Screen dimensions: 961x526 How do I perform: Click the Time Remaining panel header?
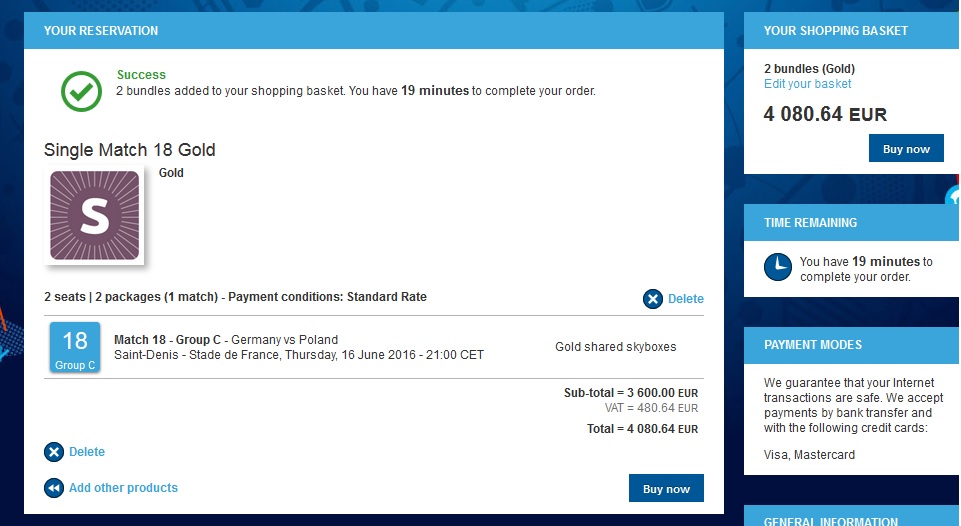point(852,223)
